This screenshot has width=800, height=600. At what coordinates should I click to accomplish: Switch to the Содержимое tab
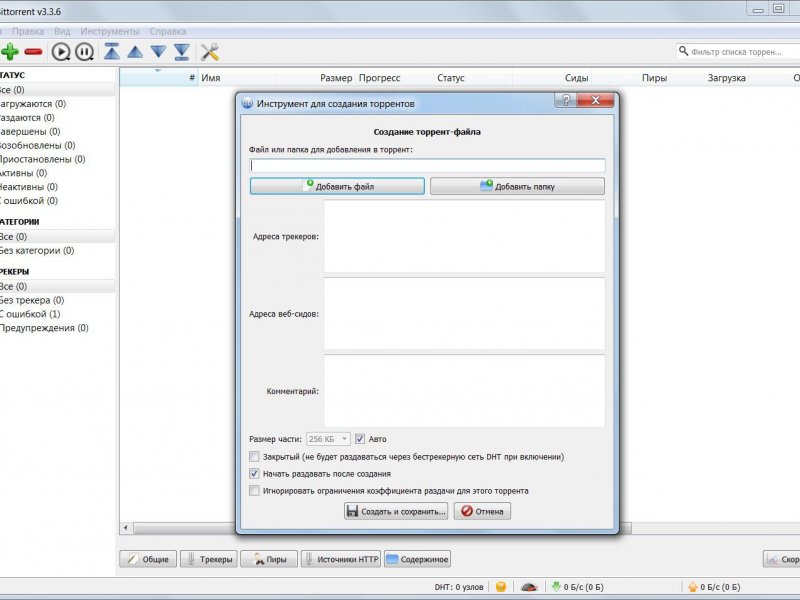pos(417,559)
